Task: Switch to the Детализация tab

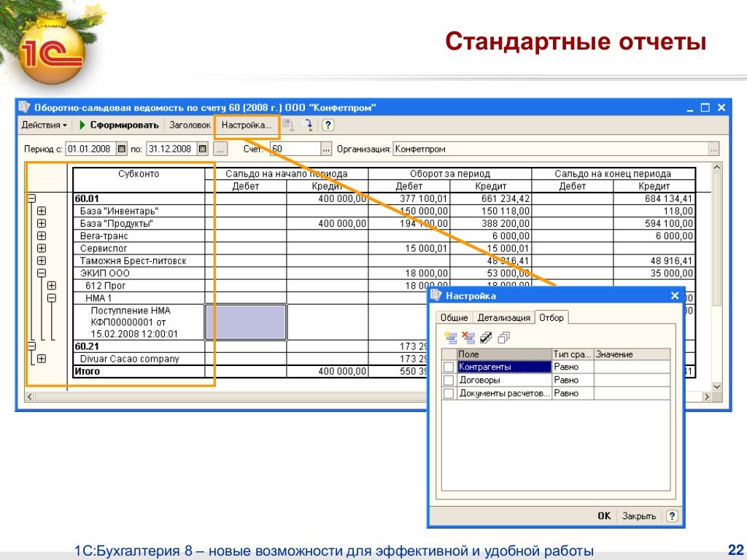Action: [503, 318]
